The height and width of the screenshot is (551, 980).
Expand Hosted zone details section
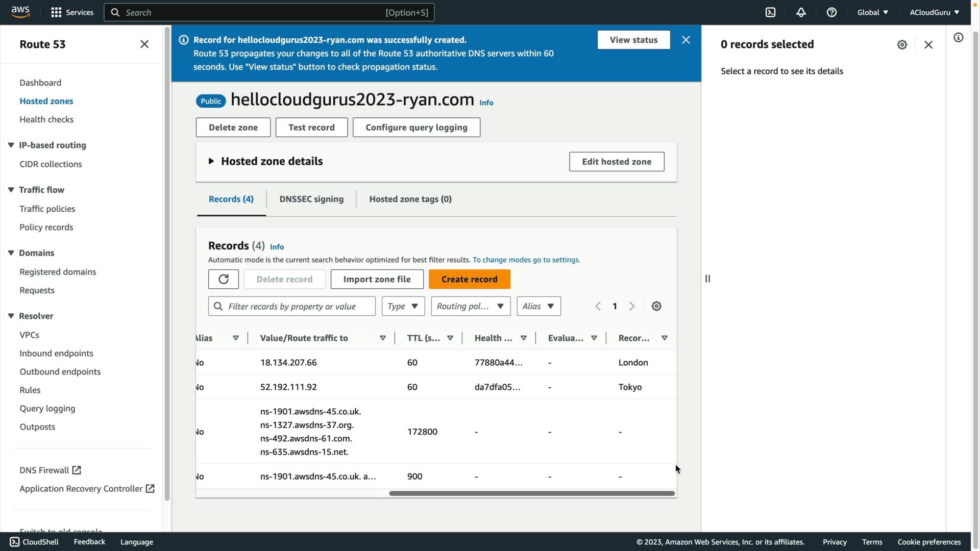click(x=211, y=161)
